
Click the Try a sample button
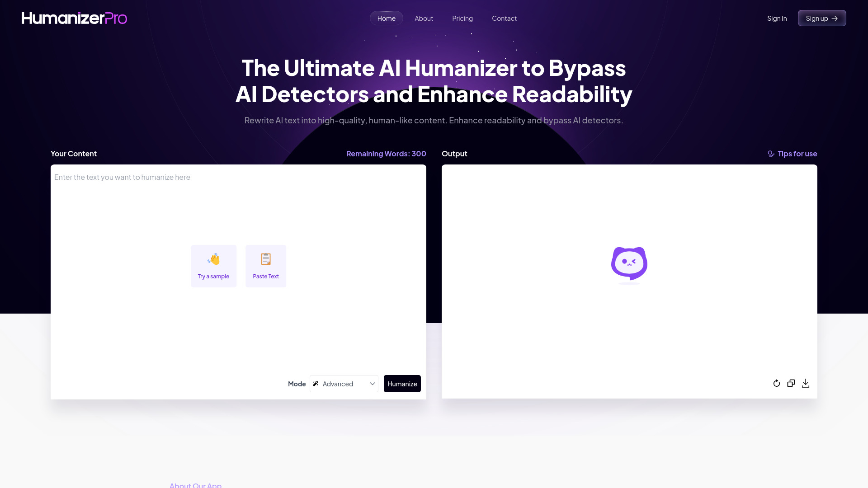tap(213, 266)
